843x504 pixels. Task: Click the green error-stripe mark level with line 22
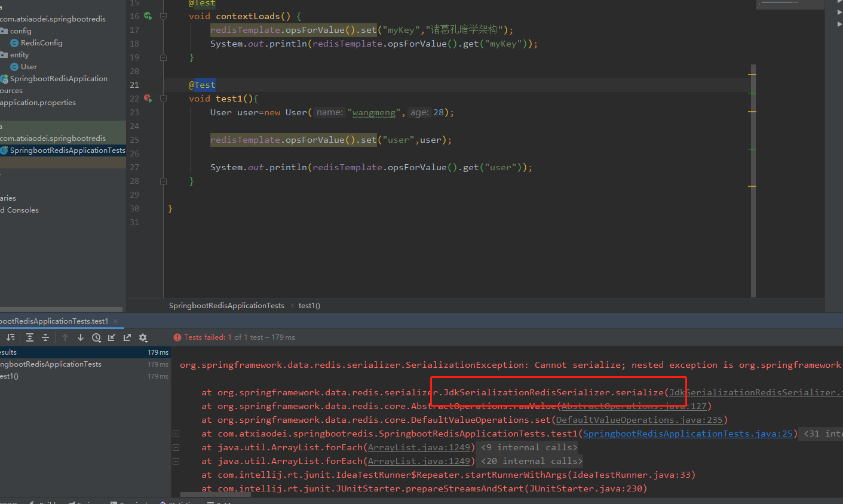click(x=752, y=93)
